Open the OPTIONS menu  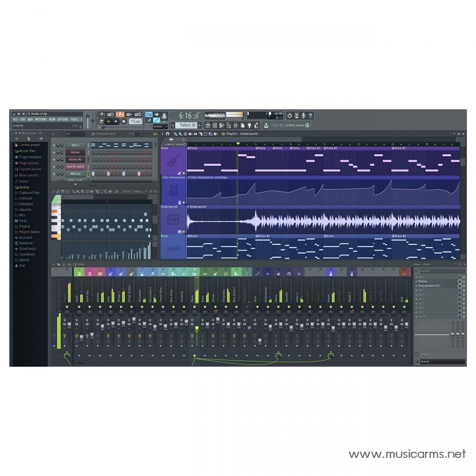pyautogui.click(x=63, y=119)
